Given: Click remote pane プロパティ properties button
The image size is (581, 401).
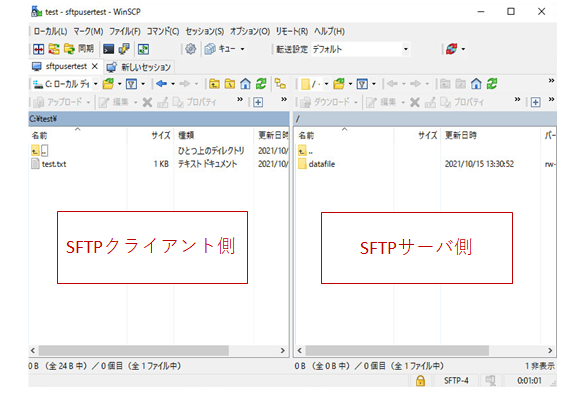Looking at the screenshot, I should 462,102.
